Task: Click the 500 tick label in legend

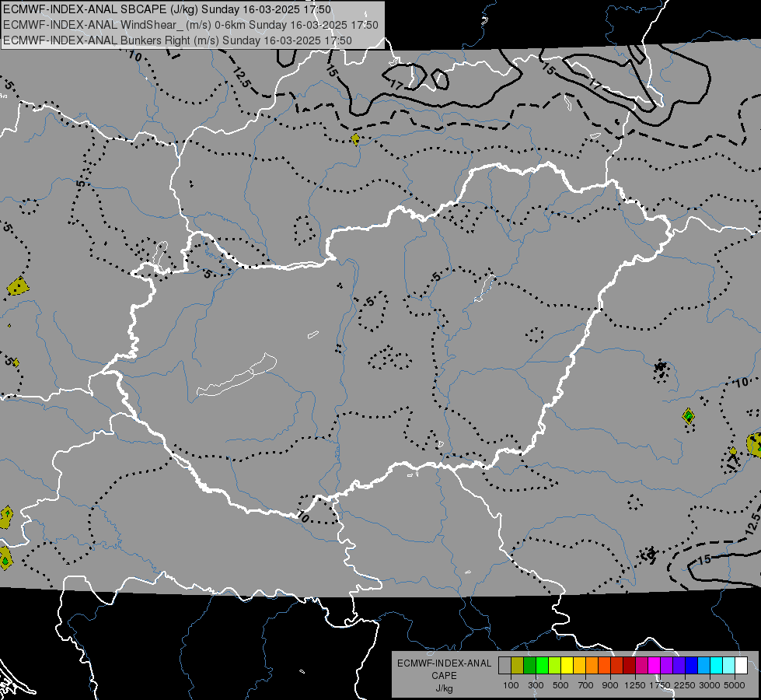Action: (560, 685)
